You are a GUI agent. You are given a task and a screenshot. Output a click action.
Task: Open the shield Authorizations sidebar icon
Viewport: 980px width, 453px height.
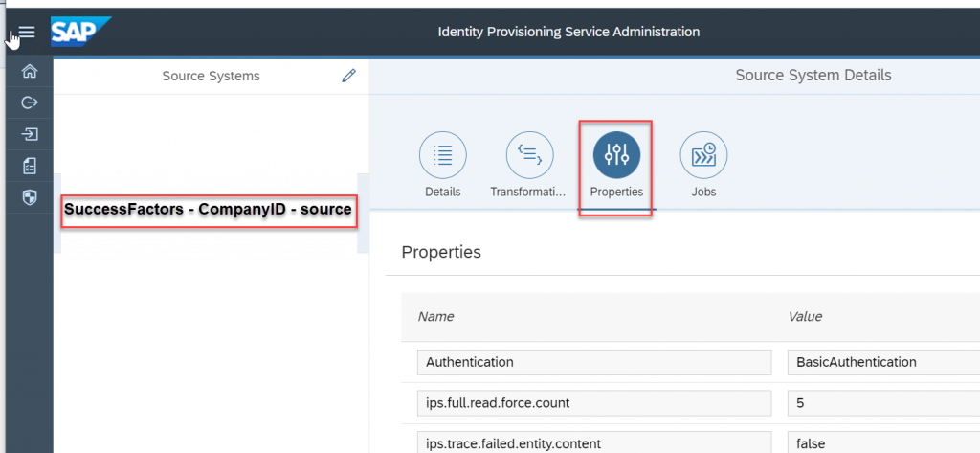pos(30,197)
